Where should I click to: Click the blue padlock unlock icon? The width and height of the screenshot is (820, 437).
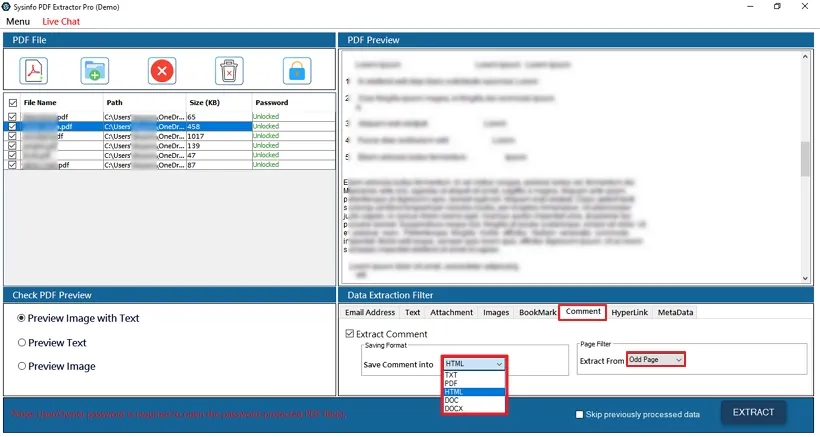(297, 71)
